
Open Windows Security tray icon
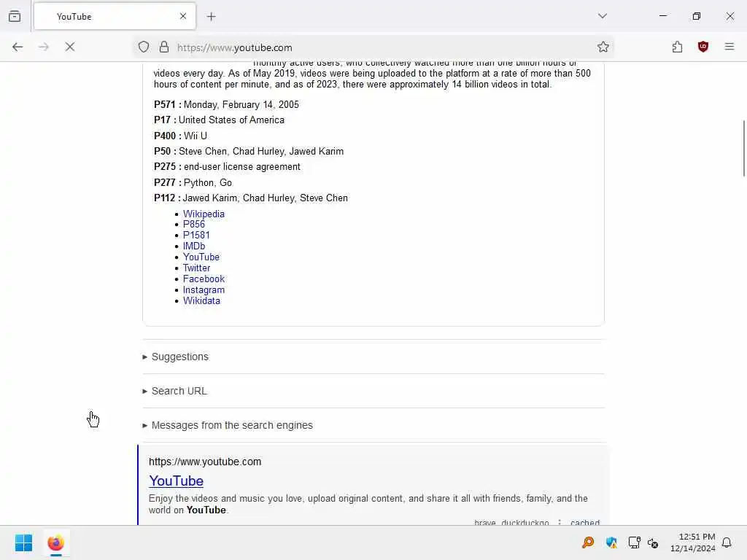(611, 542)
